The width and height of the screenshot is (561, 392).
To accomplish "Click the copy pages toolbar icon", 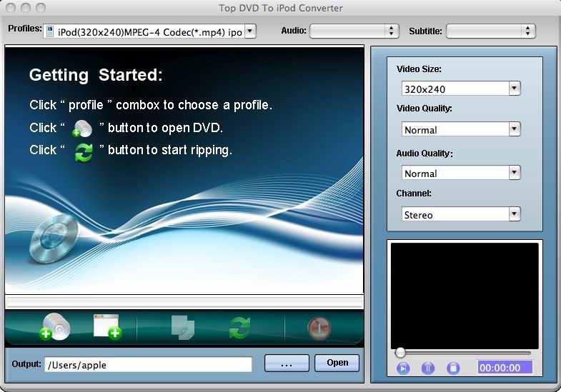I will [x=183, y=327].
